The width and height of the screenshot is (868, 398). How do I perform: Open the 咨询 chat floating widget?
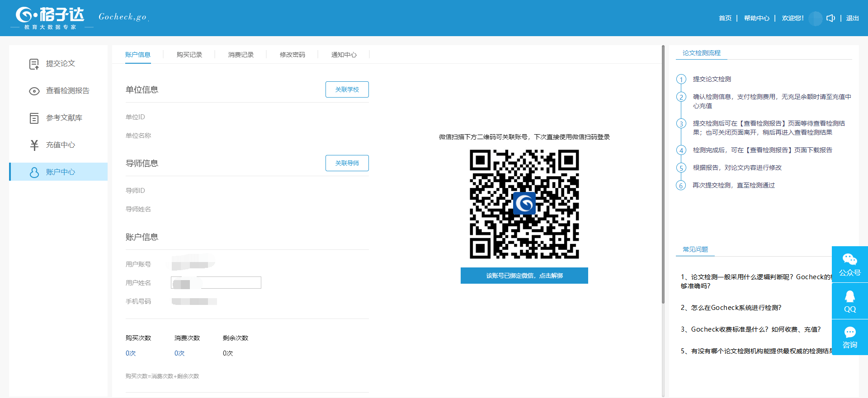click(850, 337)
